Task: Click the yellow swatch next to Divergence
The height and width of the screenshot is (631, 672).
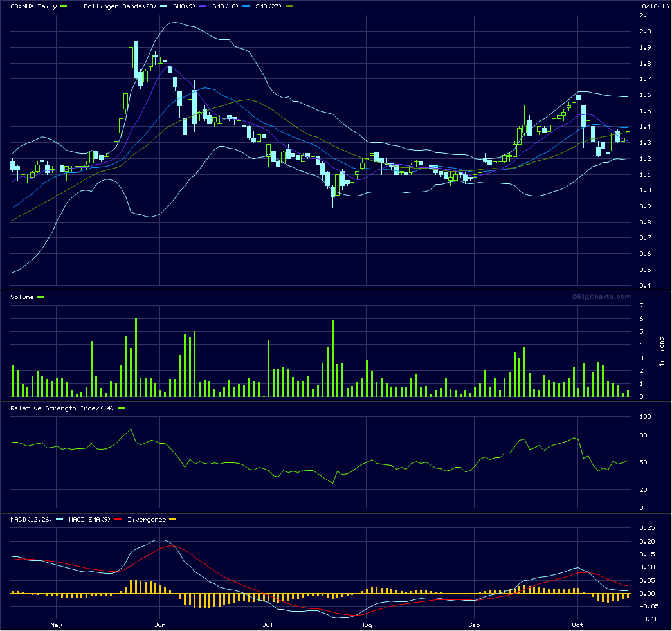Action: pyautogui.click(x=173, y=520)
